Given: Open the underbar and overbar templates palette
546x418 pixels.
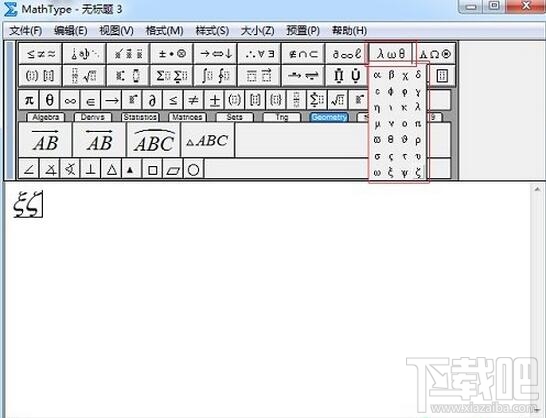Looking at the screenshot, I should pos(259,76).
